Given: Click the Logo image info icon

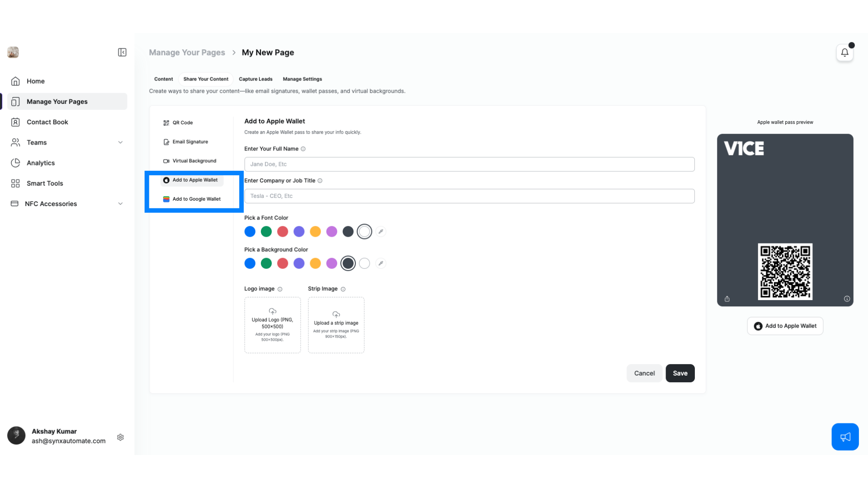Looking at the screenshot, I should pyautogui.click(x=280, y=289).
